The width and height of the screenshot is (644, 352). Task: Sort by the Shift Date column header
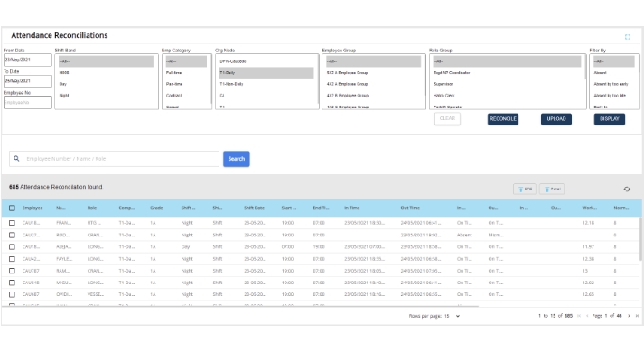pyautogui.click(x=254, y=208)
